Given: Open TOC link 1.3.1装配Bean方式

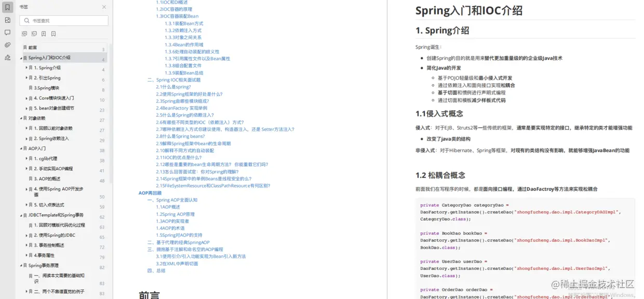Looking at the screenshot, I should pos(184,23).
